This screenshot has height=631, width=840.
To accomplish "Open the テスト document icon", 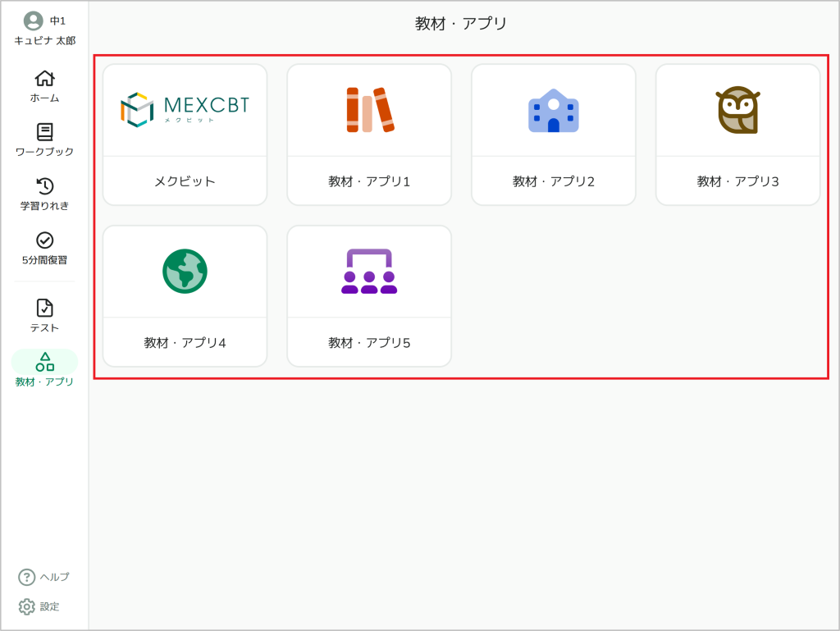I will (x=44, y=308).
